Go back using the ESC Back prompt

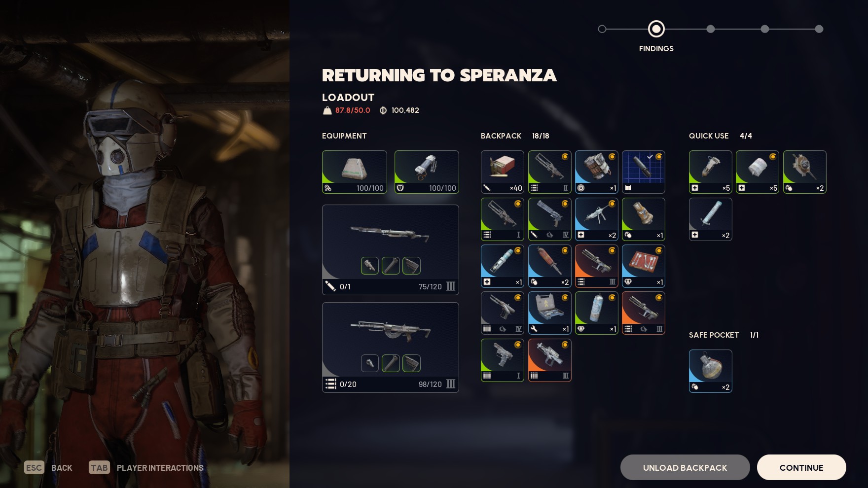click(48, 468)
